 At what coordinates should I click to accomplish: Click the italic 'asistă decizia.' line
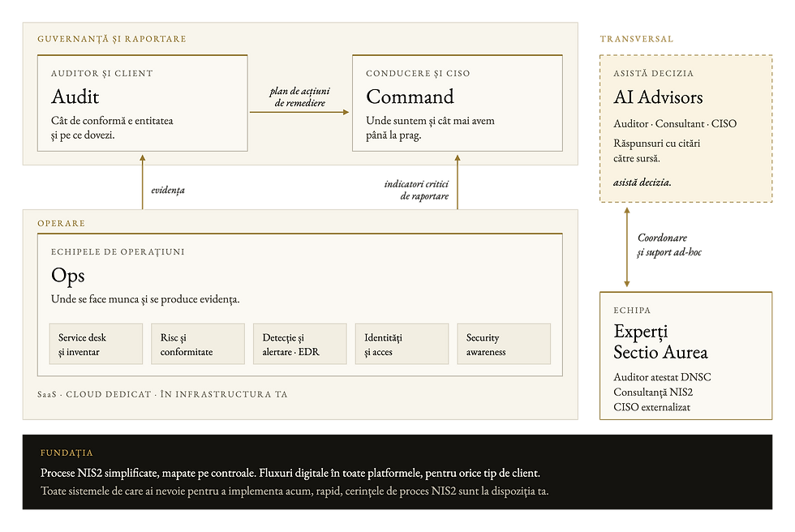(x=642, y=182)
